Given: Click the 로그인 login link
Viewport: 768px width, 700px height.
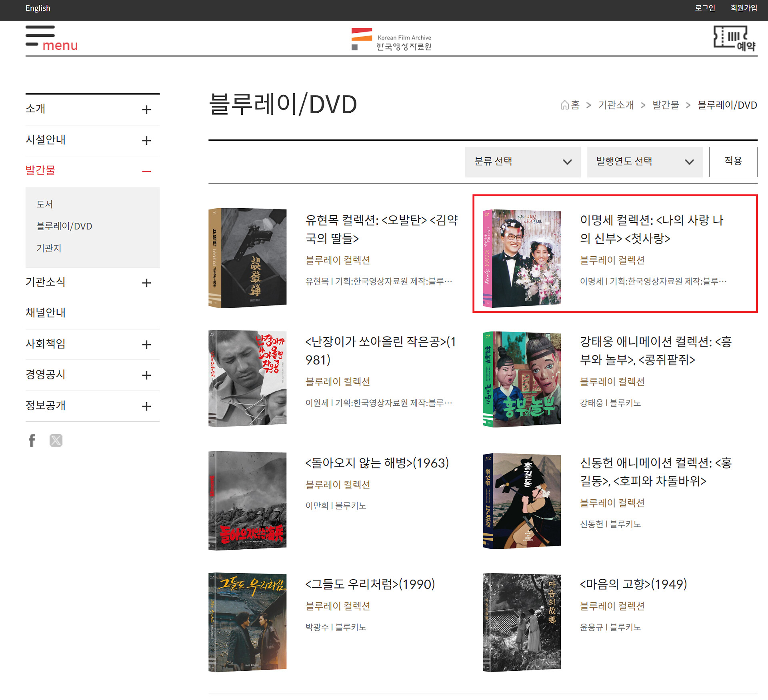Looking at the screenshot, I should click(x=705, y=8).
